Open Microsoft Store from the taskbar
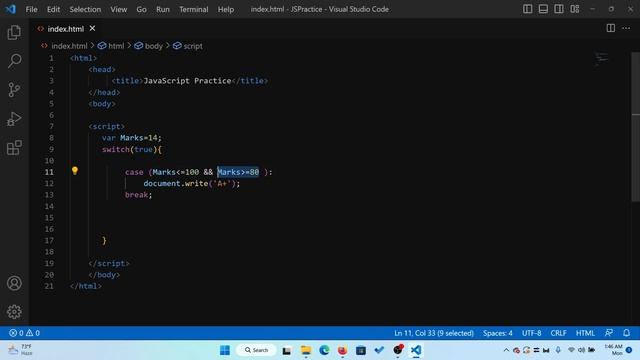Screen dimensions: 640x360 pos(361,350)
